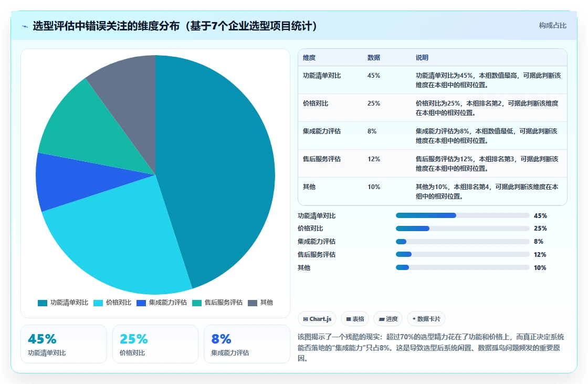
Task: Click description starting 价格对比为25%
Action: (487, 108)
